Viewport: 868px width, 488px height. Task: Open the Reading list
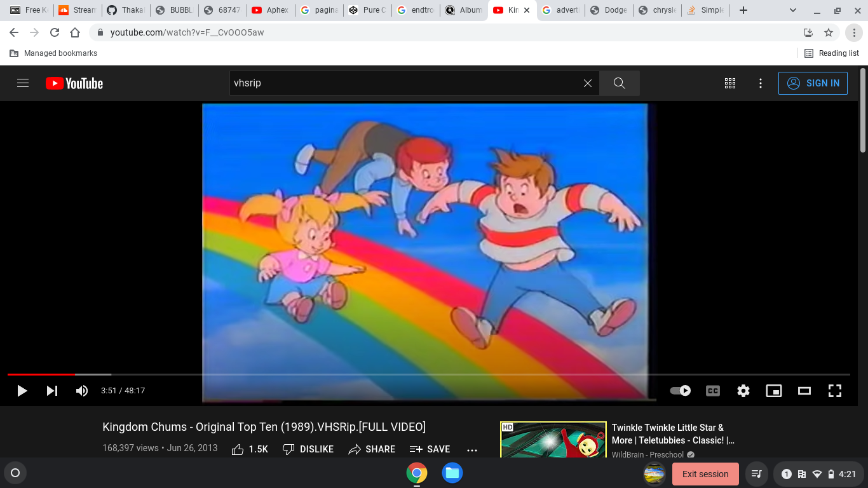coord(832,53)
